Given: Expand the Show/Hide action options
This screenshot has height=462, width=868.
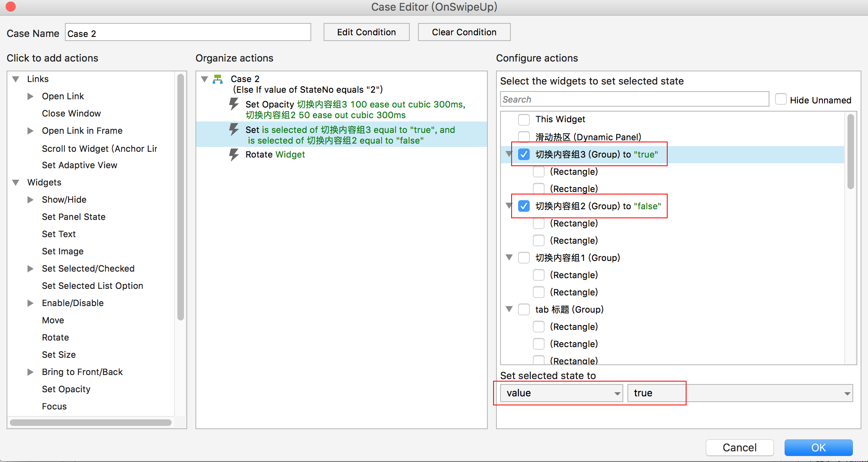Looking at the screenshot, I should (x=30, y=200).
